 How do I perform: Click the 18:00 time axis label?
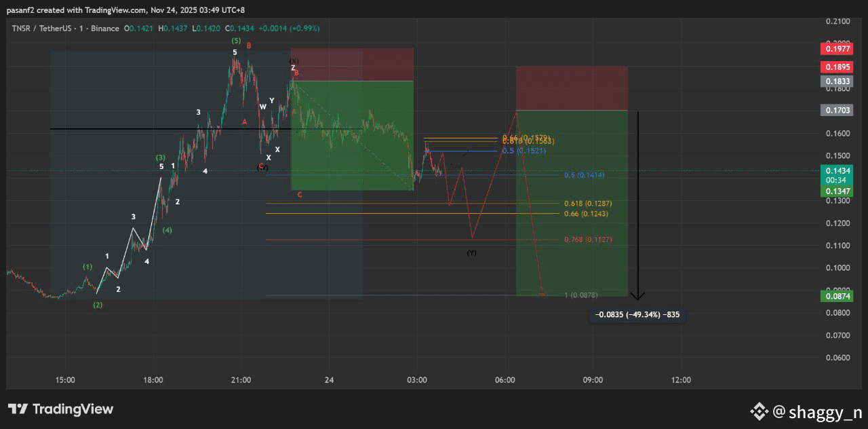[x=153, y=380]
